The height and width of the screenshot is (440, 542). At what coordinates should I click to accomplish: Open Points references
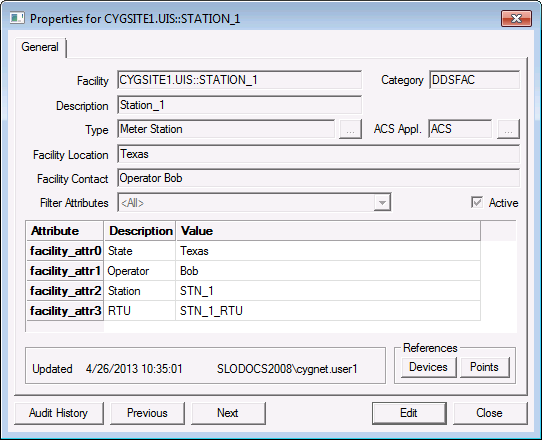click(x=484, y=367)
